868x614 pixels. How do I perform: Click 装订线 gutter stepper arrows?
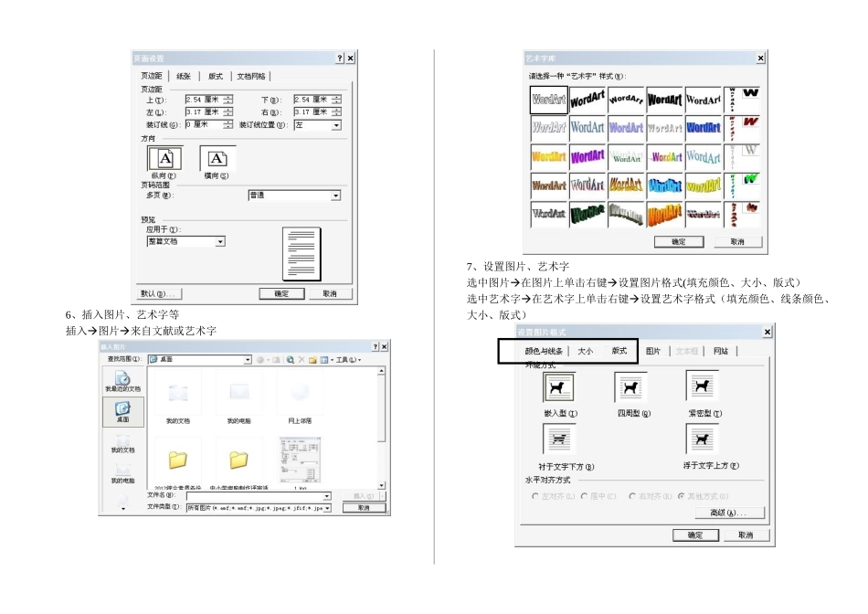coord(228,125)
